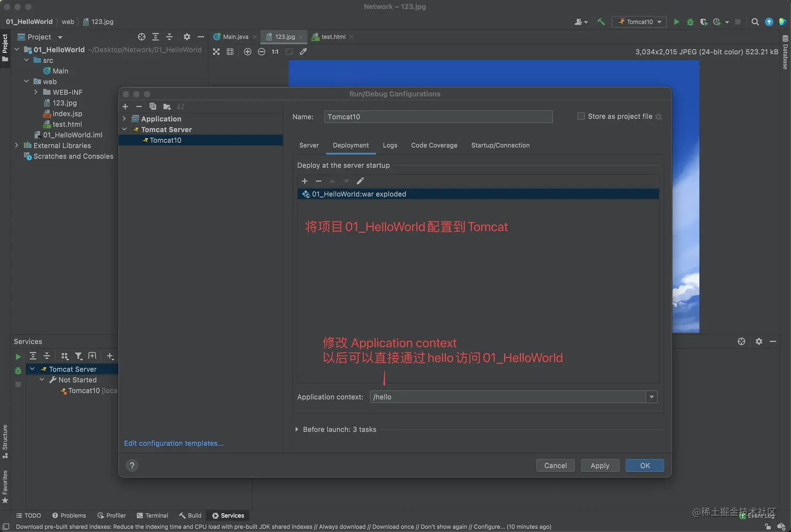
Task: Locate opened file in Project tree
Action: pos(141,37)
